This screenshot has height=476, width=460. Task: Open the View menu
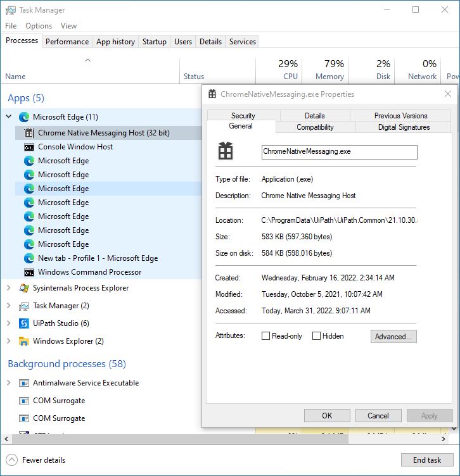[68, 26]
